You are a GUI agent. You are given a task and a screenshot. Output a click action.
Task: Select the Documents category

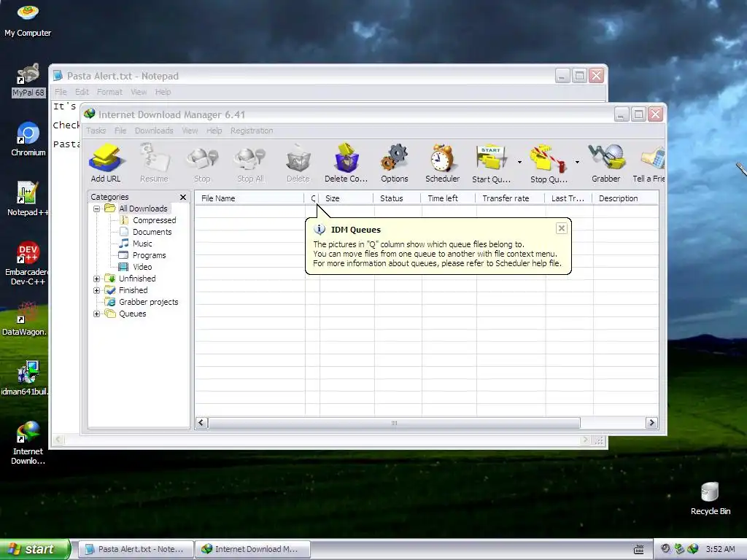click(x=152, y=232)
